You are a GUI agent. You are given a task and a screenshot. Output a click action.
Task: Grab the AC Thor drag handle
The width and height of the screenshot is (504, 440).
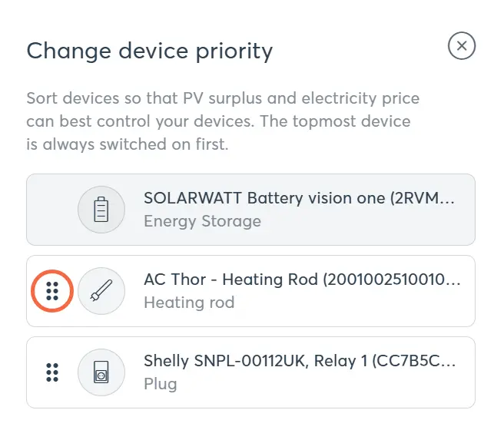click(x=52, y=291)
